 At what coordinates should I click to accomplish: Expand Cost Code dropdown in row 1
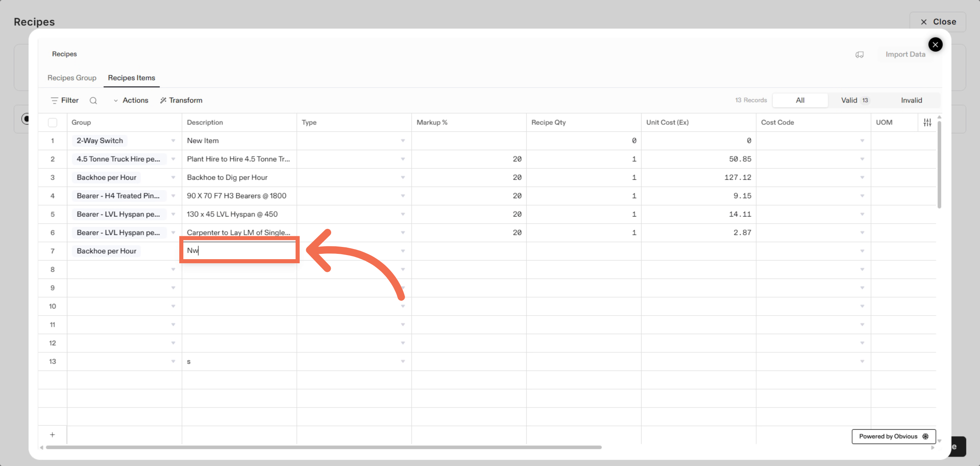point(862,141)
